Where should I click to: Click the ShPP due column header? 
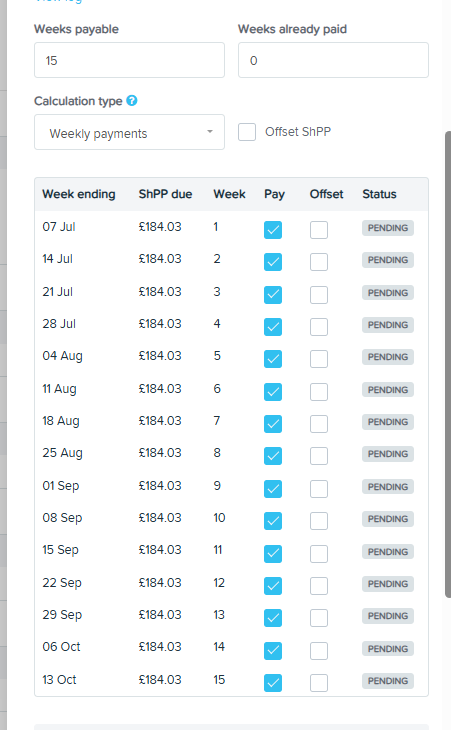(x=165, y=194)
